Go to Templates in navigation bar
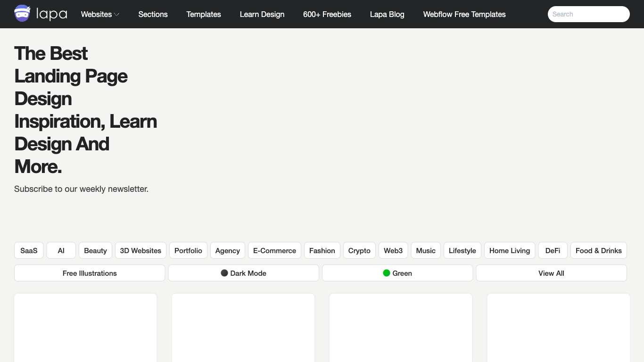The height and width of the screenshot is (362, 644). point(204,14)
